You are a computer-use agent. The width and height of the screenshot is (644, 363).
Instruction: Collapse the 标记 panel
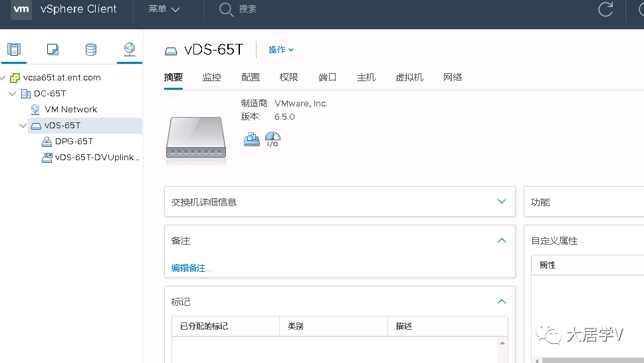click(502, 301)
